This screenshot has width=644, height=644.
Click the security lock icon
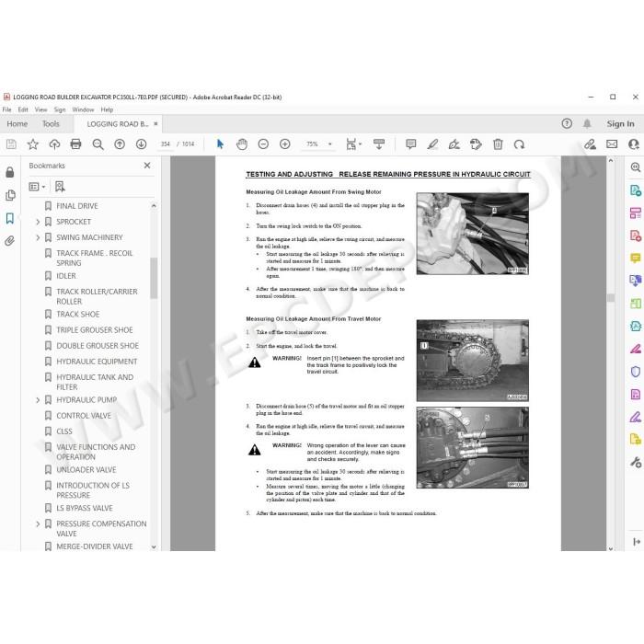tap(10, 172)
